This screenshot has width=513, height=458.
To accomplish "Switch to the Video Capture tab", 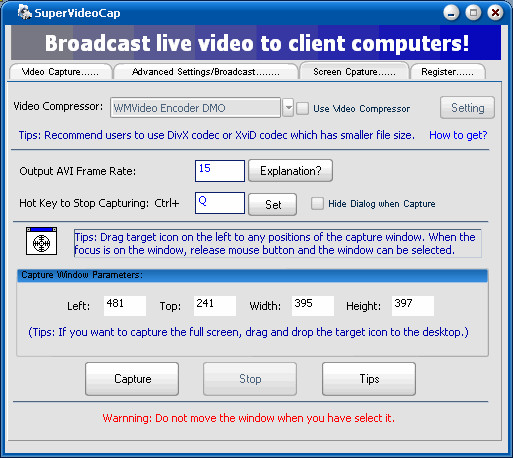I will click(x=60, y=72).
